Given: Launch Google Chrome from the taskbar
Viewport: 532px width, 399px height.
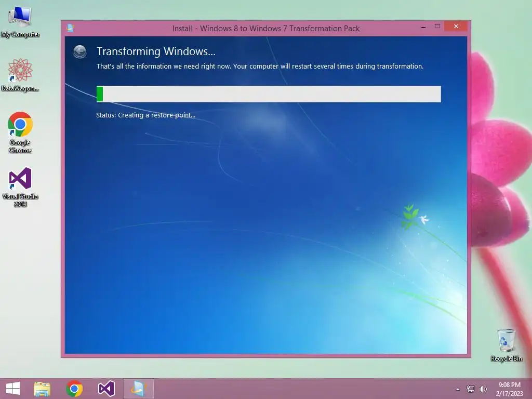Looking at the screenshot, I should click(x=74, y=389).
